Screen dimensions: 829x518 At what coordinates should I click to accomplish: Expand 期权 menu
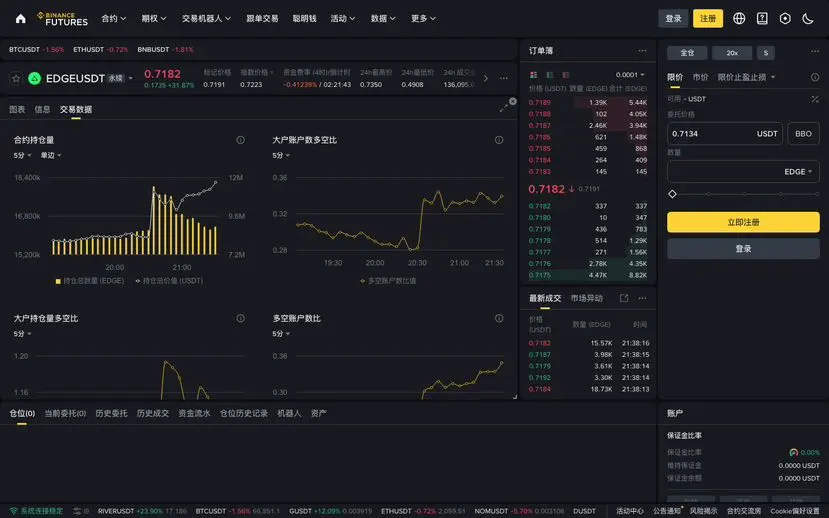coord(154,18)
